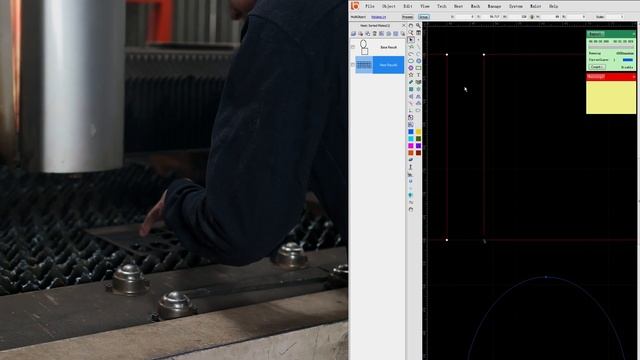Open the table layout icon beside zoom window

coord(418,33)
